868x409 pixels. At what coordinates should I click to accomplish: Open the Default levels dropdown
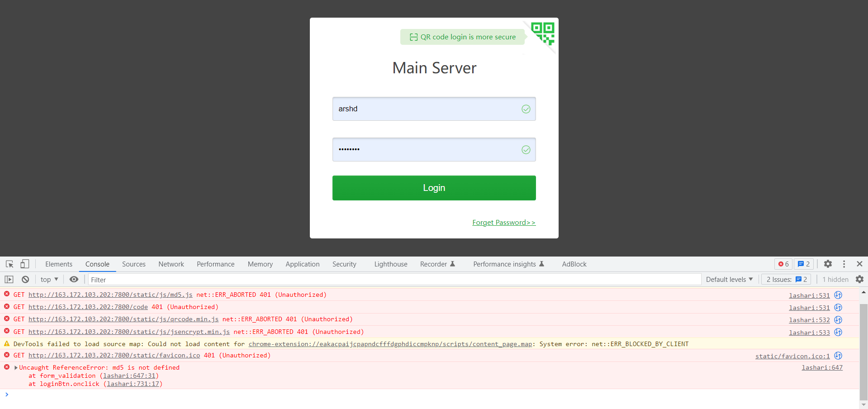(x=729, y=280)
